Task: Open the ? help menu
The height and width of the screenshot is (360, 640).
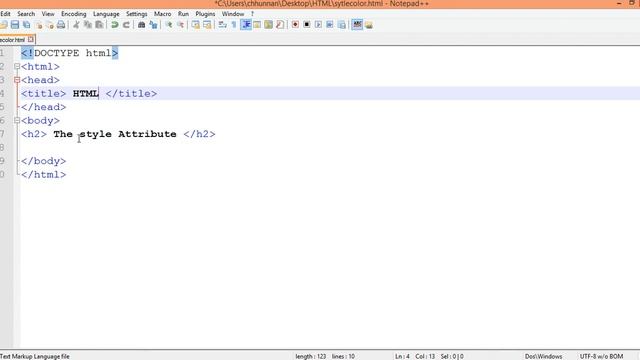Action: pos(252,14)
